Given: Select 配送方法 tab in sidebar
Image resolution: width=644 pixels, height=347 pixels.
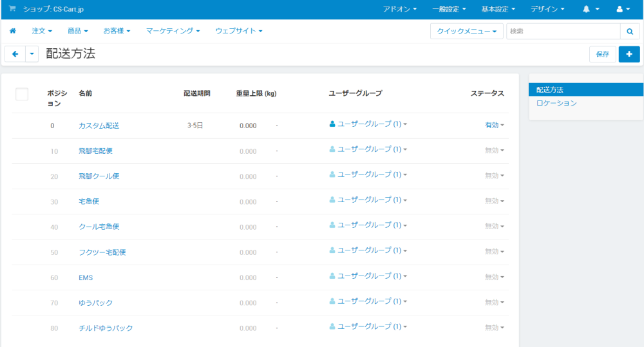Looking at the screenshot, I should click(x=585, y=89).
